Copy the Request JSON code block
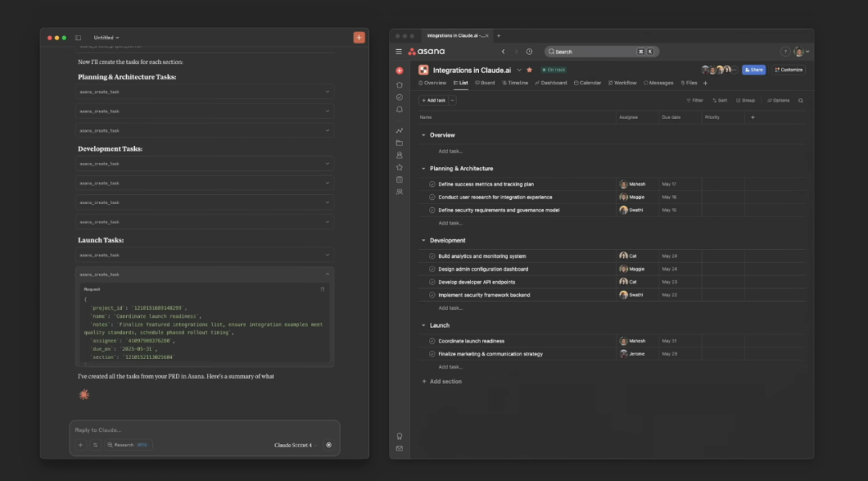Image resolution: width=868 pixels, height=481 pixels. 322,289
